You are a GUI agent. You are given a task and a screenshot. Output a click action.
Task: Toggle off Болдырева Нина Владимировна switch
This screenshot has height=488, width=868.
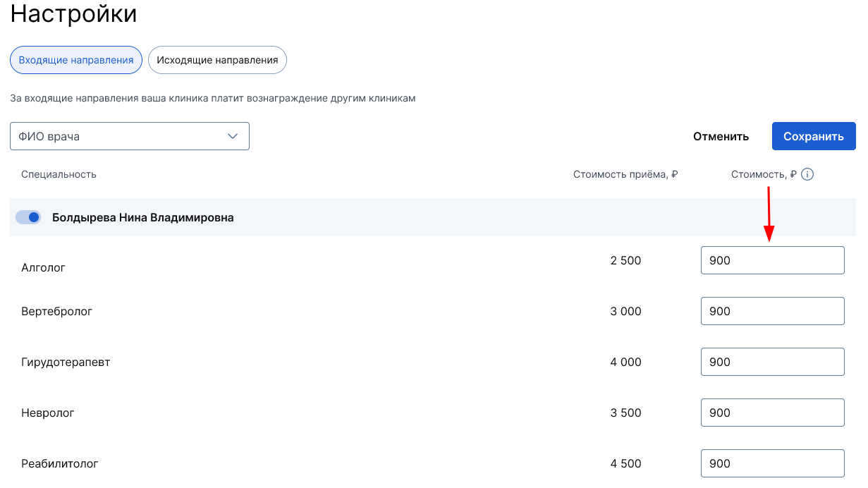coord(28,217)
